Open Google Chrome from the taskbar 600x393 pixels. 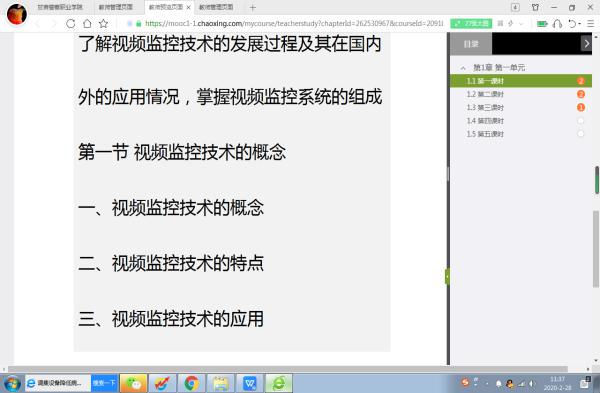tap(191, 383)
